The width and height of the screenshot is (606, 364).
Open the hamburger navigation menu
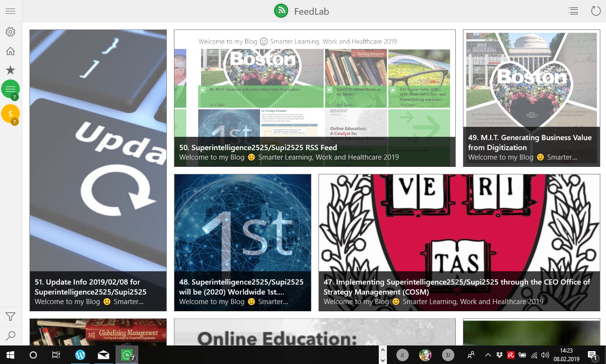10,11
